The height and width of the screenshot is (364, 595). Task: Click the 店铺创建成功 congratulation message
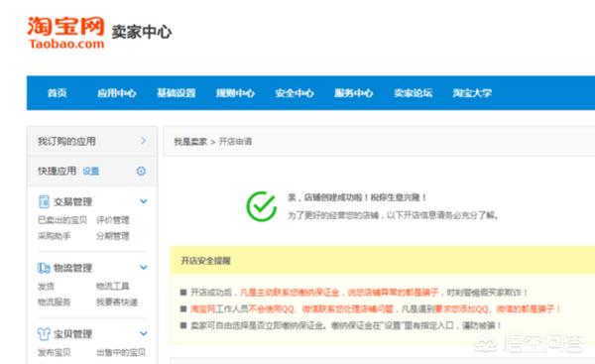tap(357, 197)
